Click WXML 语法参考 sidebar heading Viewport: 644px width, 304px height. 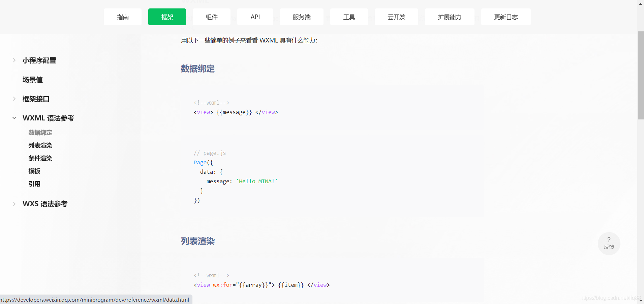click(48, 118)
